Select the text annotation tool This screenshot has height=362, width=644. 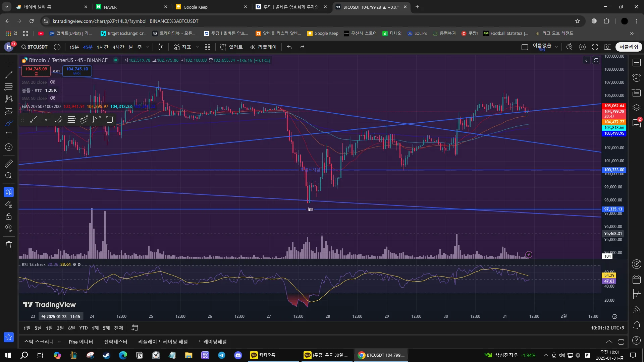[9, 135]
